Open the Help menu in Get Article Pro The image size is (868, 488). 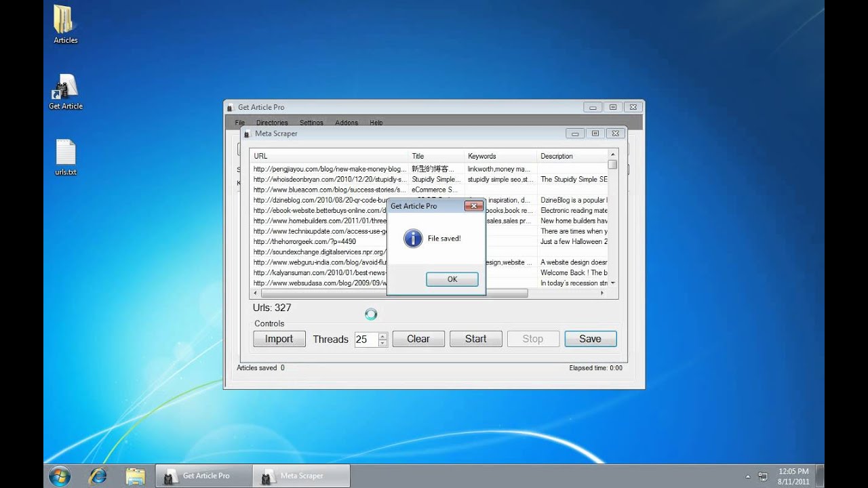(x=376, y=123)
